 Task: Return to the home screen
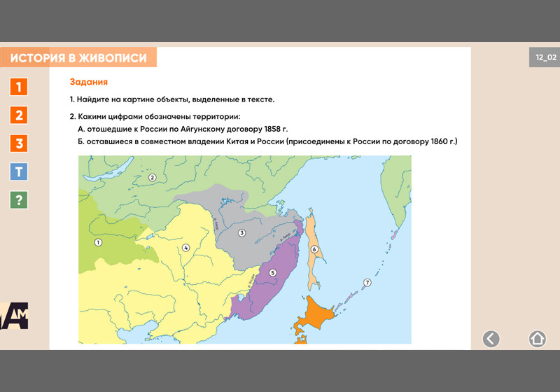(x=537, y=339)
